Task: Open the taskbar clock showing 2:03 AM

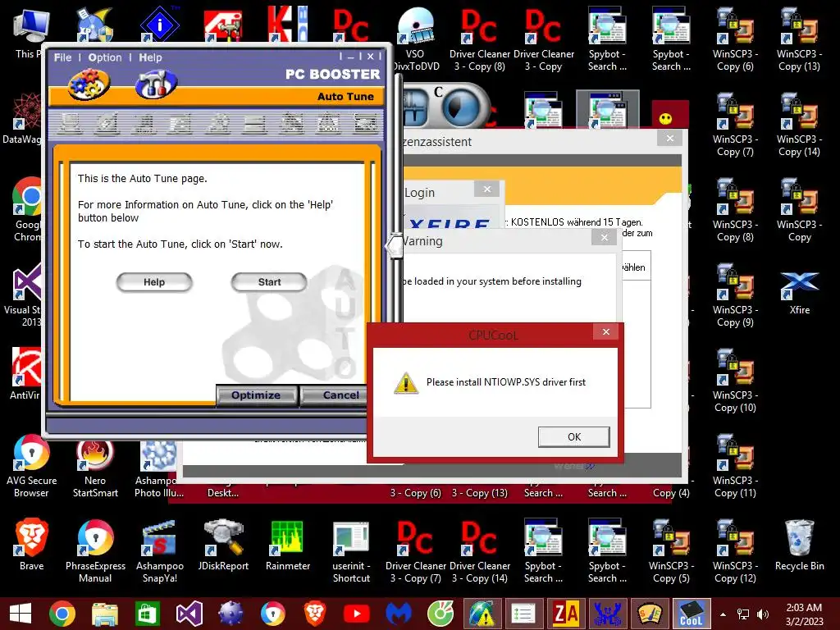Action: [x=804, y=614]
